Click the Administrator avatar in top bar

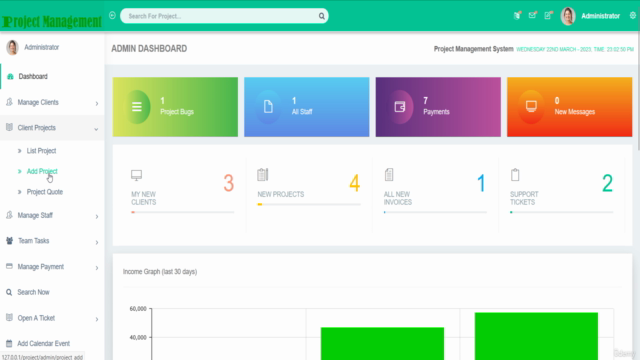568,16
